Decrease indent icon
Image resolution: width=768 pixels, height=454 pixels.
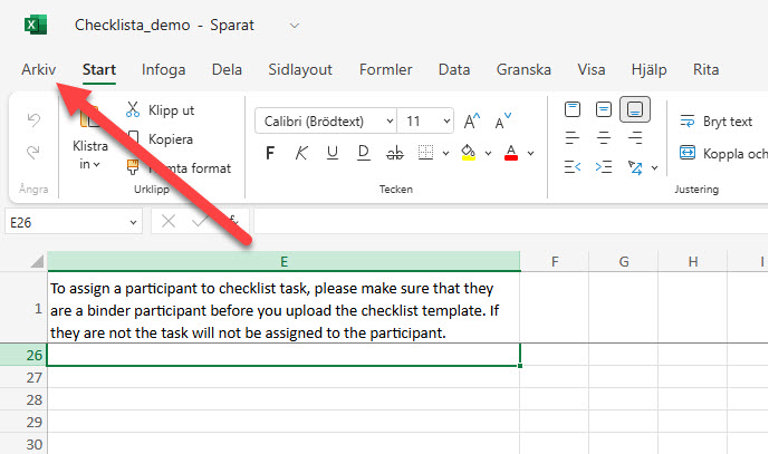[572, 167]
